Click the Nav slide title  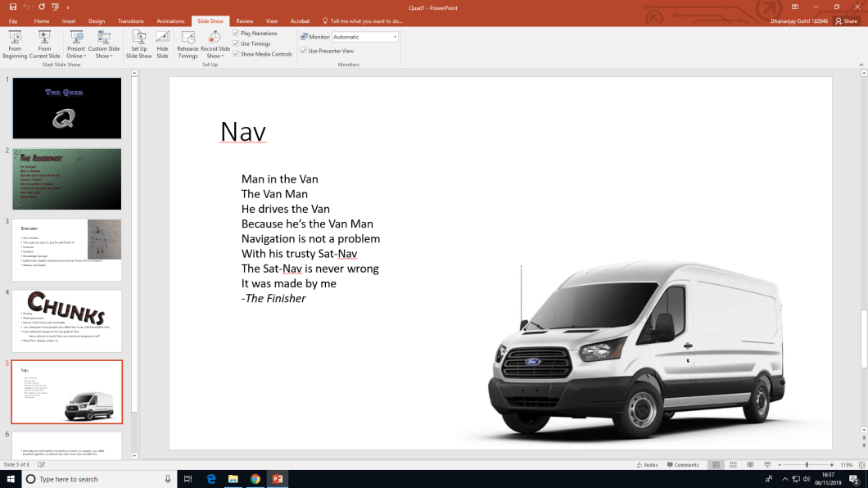point(243,132)
